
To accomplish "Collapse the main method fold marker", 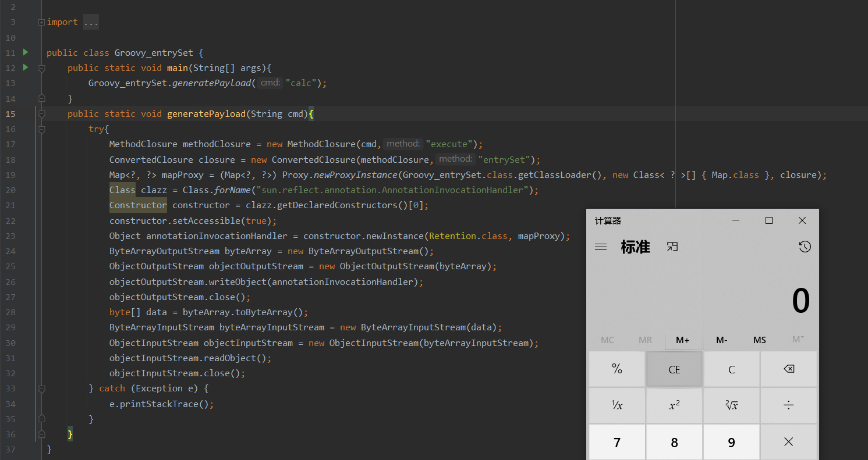I will (41, 68).
